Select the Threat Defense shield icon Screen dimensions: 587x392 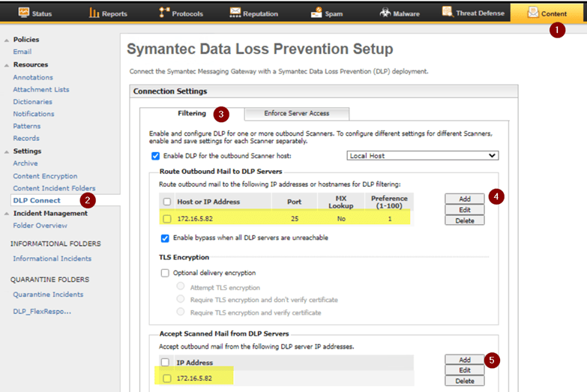pyautogui.click(x=448, y=12)
